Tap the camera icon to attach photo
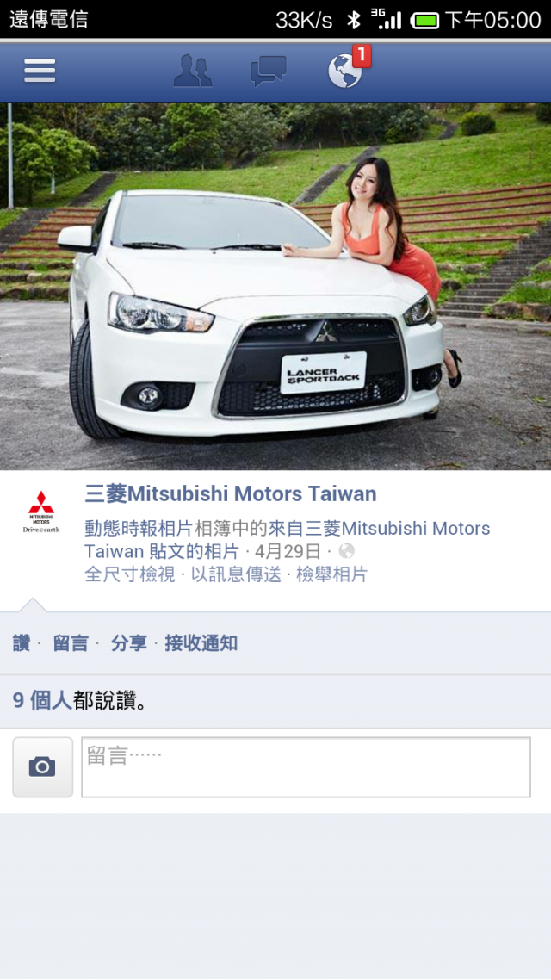 pos(42,767)
